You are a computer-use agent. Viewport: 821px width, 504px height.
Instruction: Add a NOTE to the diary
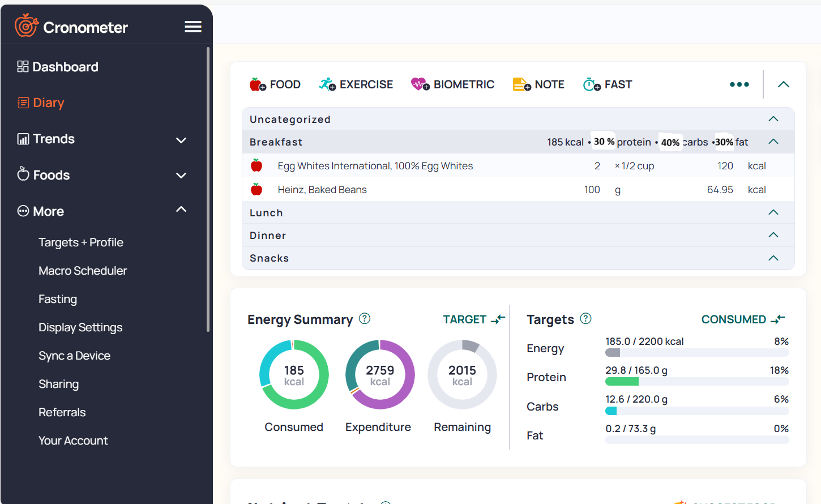click(x=538, y=84)
